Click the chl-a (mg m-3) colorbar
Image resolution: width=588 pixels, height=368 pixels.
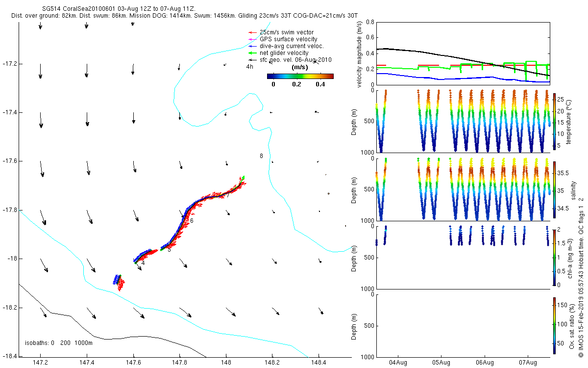click(x=554, y=257)
